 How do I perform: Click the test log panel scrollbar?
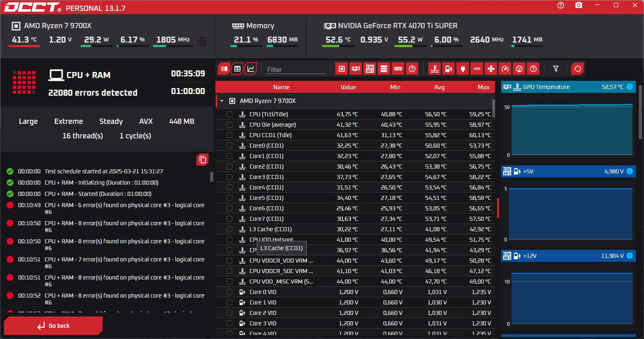point(212,177)
